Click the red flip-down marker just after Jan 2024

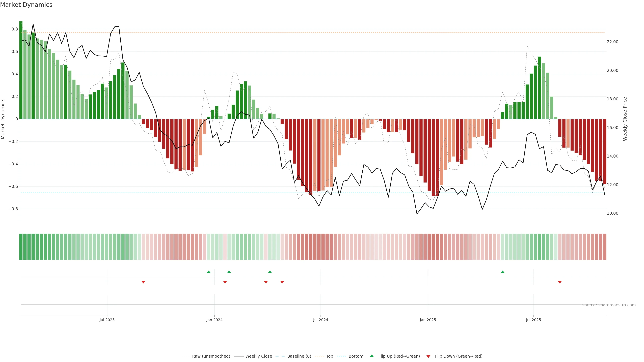pyautogui.click(x=225, y=282)
